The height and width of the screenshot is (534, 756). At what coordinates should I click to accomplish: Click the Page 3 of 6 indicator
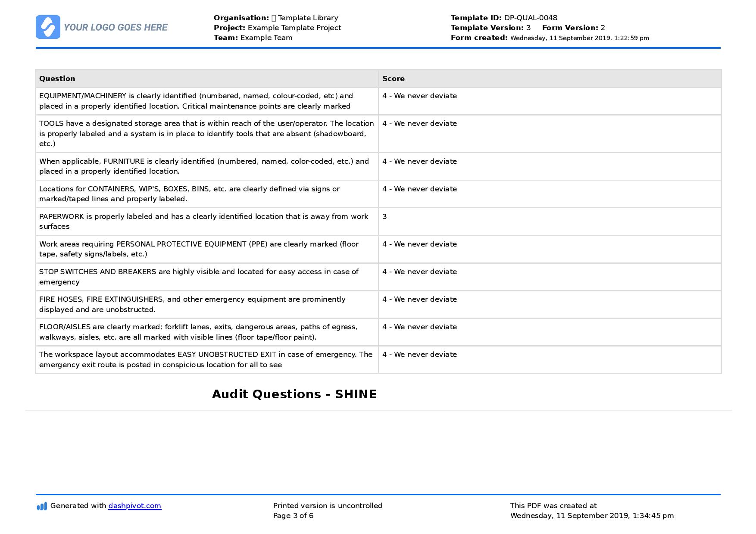pyautogui.click(x=293, y=516)
